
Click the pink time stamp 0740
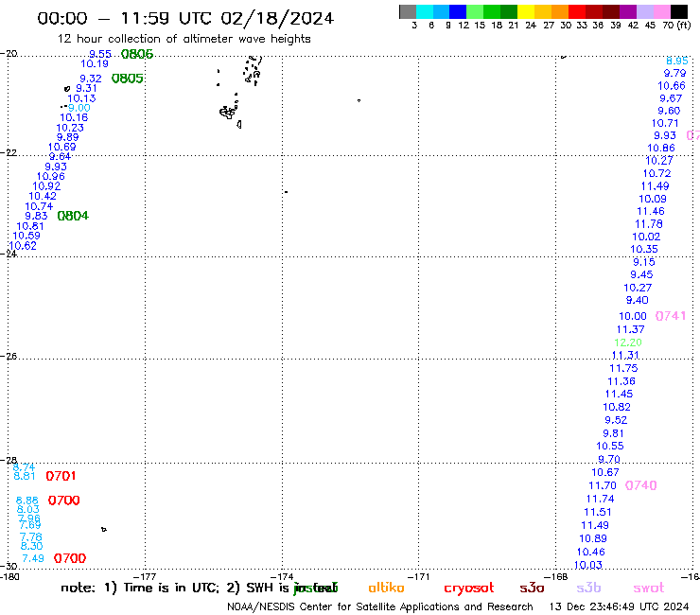(x=640, y=485)
